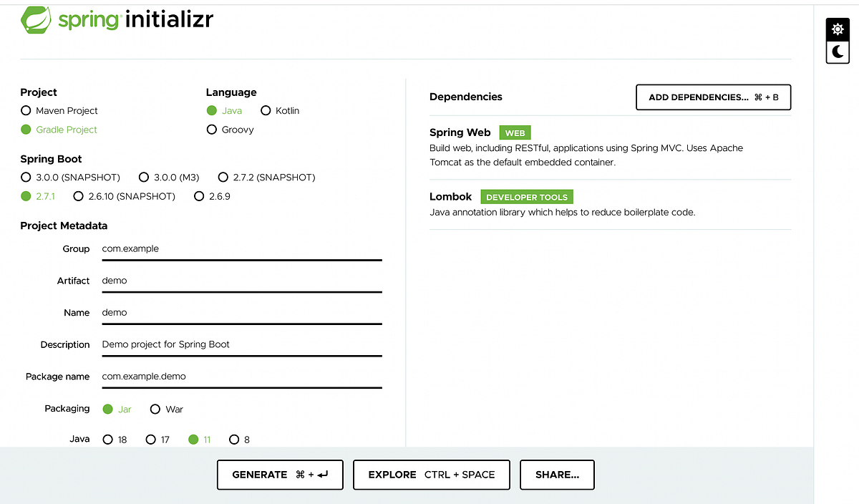
Task: Switch to light theme via sun icon
Action: point(838,29)
